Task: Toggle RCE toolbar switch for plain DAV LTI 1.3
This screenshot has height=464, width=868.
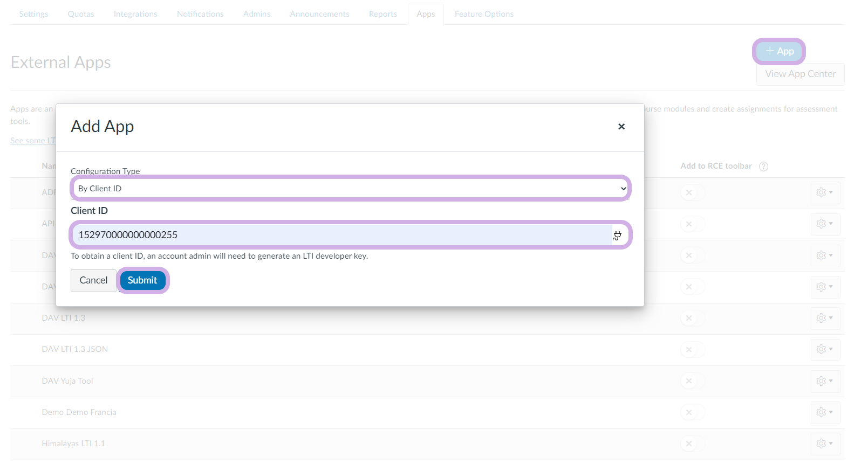Action: [x=693, y=318]
